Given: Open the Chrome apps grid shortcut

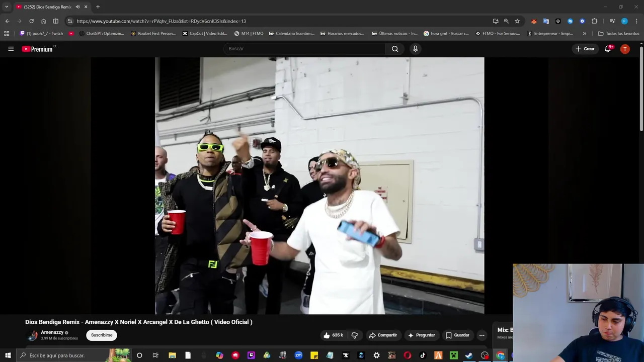Looking at the screenshot, I should (x=7, y=34).
